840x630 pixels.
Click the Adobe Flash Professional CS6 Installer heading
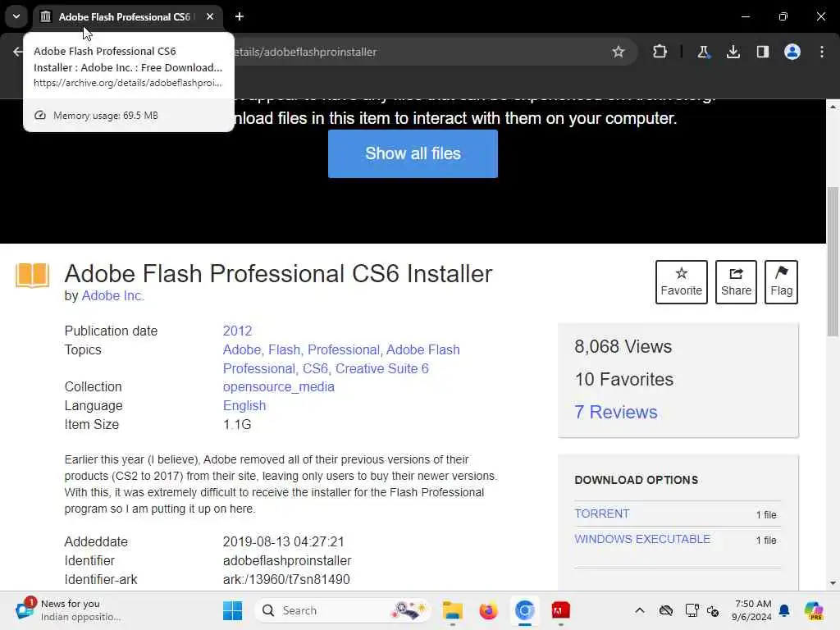(278, 274)
